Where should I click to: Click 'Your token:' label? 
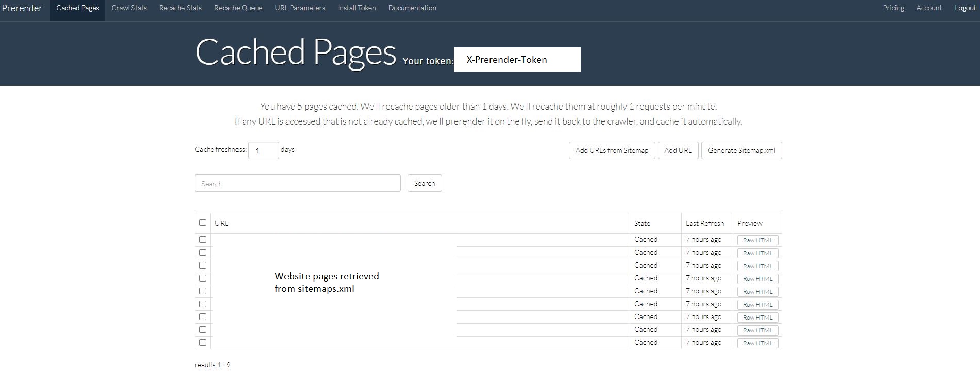(x=428, y=61)
